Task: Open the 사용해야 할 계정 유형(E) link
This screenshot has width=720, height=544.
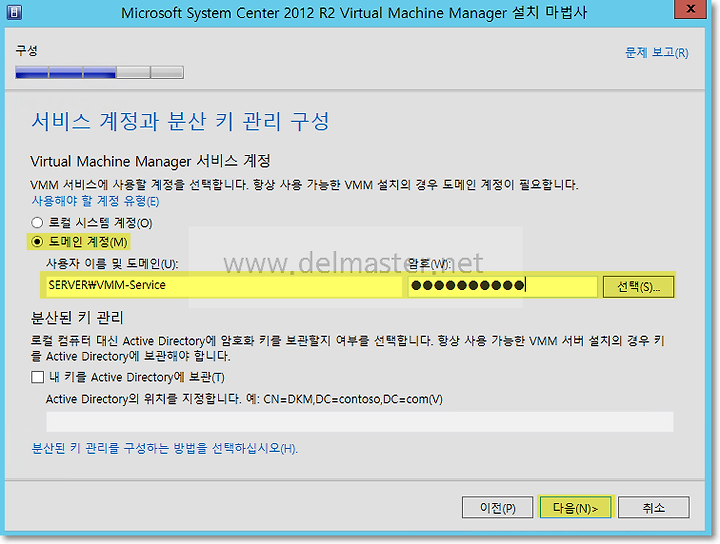Action: [x=95, y=201]
